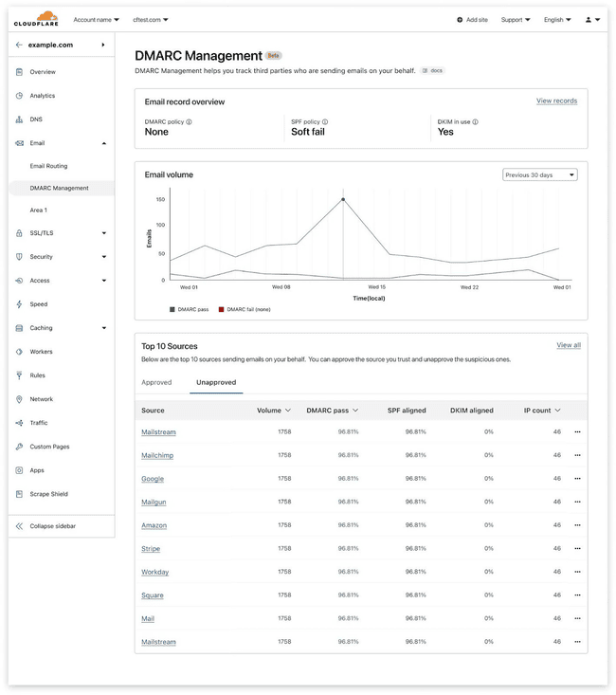
Task: Click three-dot menu for Mailchimp row
Action: 577,455
